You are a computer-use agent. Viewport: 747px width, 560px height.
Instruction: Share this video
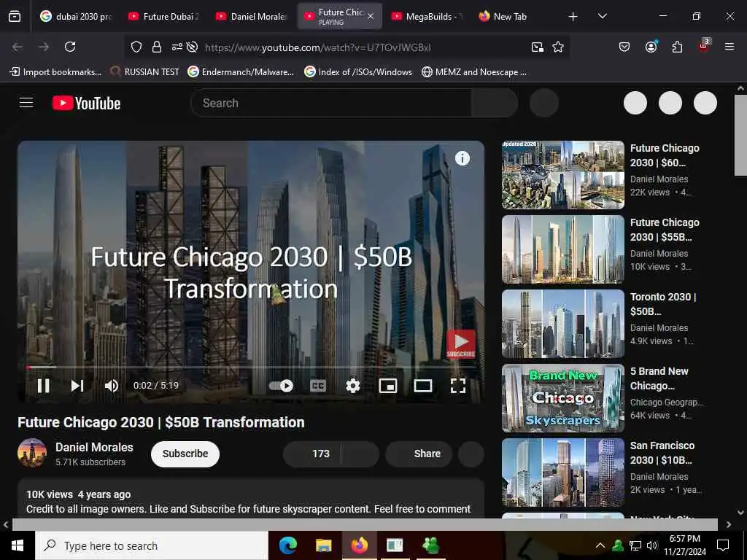click(419, 454)
